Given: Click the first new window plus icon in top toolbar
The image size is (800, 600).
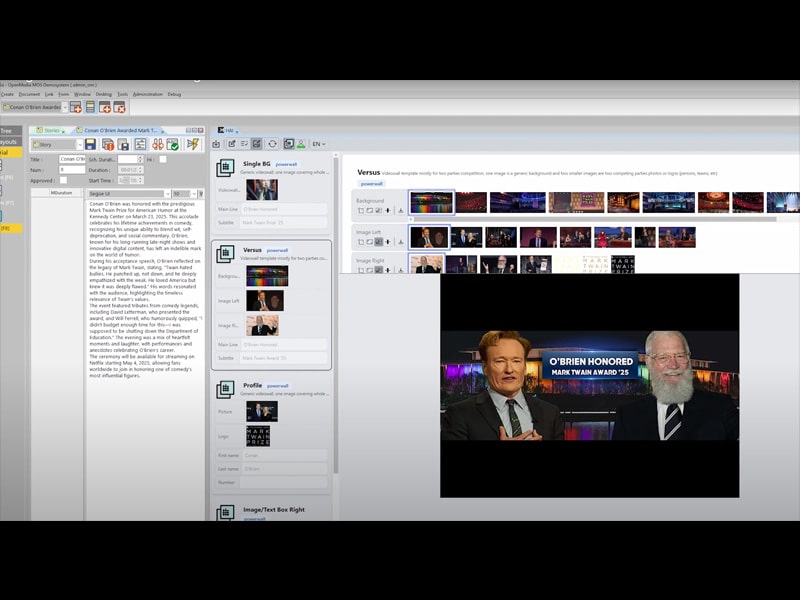Looking at the screenshot, I should point(76,107).
